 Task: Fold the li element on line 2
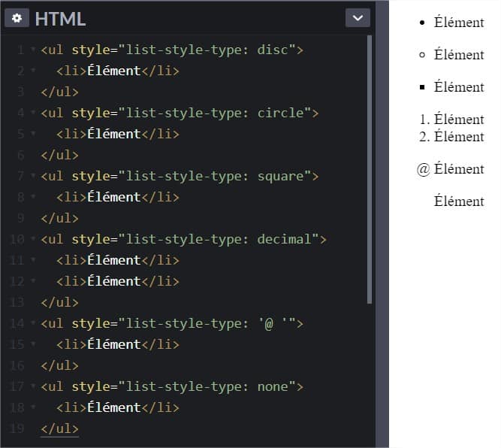[33, 71]
